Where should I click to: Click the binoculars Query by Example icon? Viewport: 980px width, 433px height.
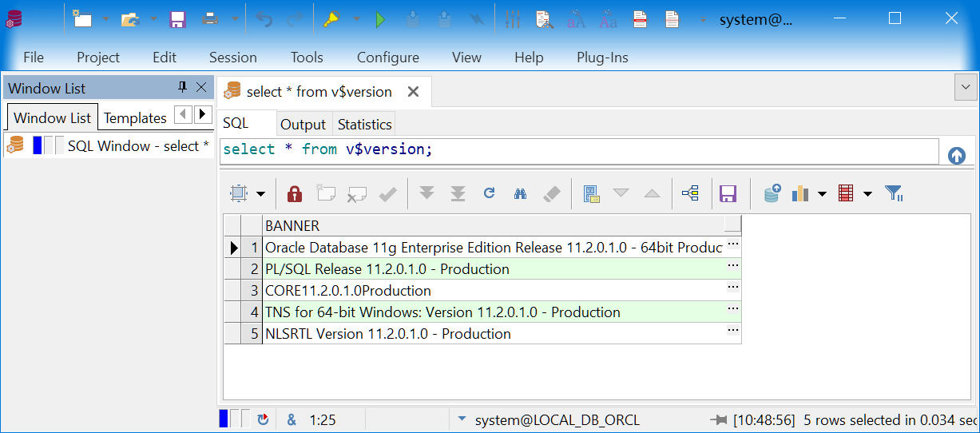coord(521,193)
